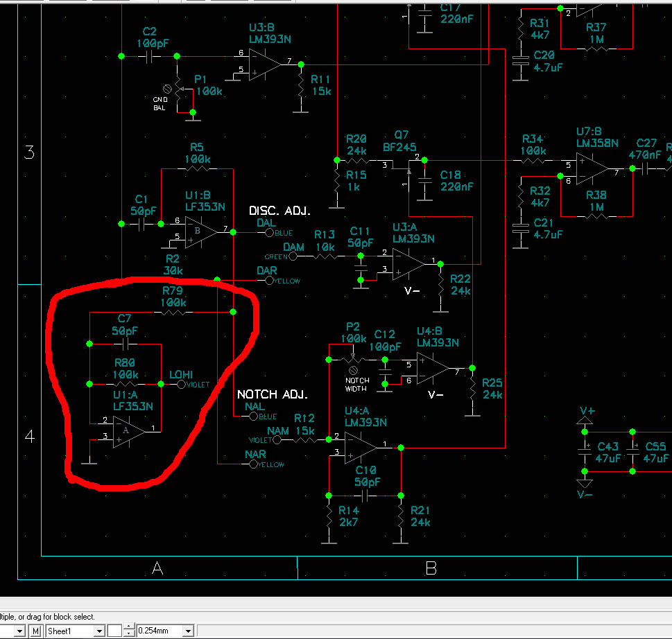Select the 'R32 4k7' resistor label
This screenshot has height=639, width=672.
click(x=540, y=197)
